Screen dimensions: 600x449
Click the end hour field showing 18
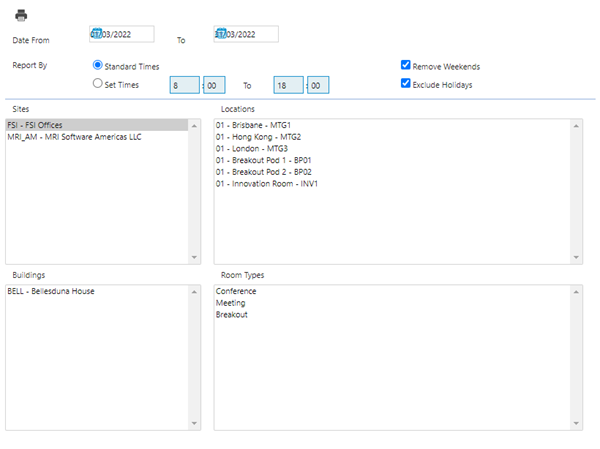288,85
